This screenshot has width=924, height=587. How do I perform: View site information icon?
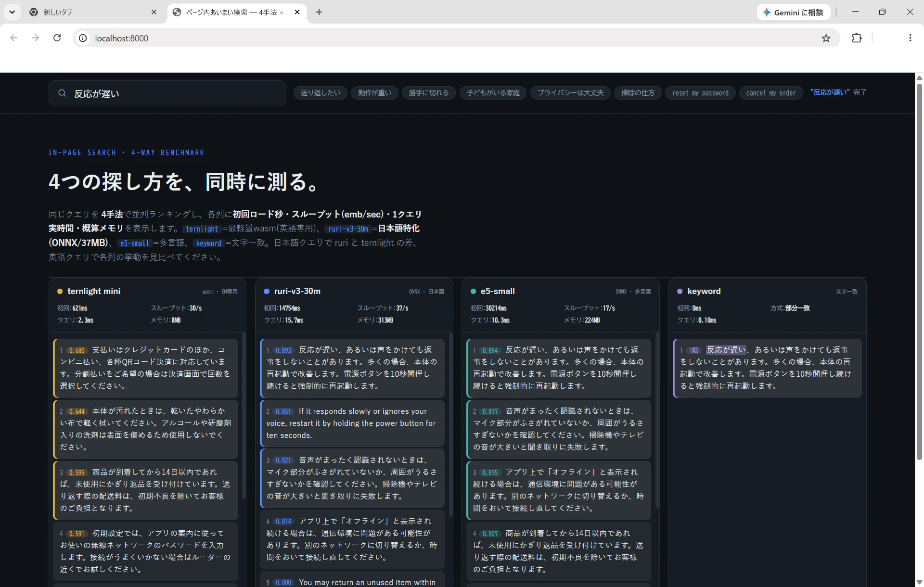(83, 38)
